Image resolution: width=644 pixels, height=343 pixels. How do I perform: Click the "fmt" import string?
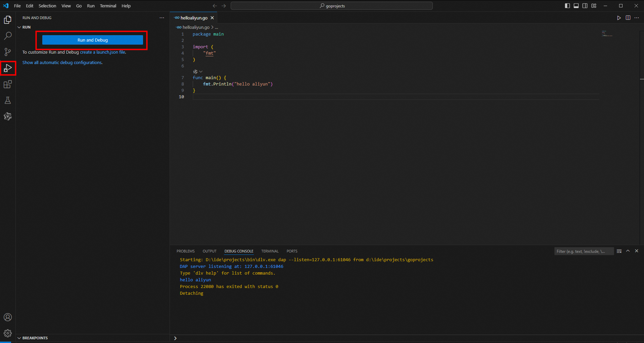click(210, 53)
